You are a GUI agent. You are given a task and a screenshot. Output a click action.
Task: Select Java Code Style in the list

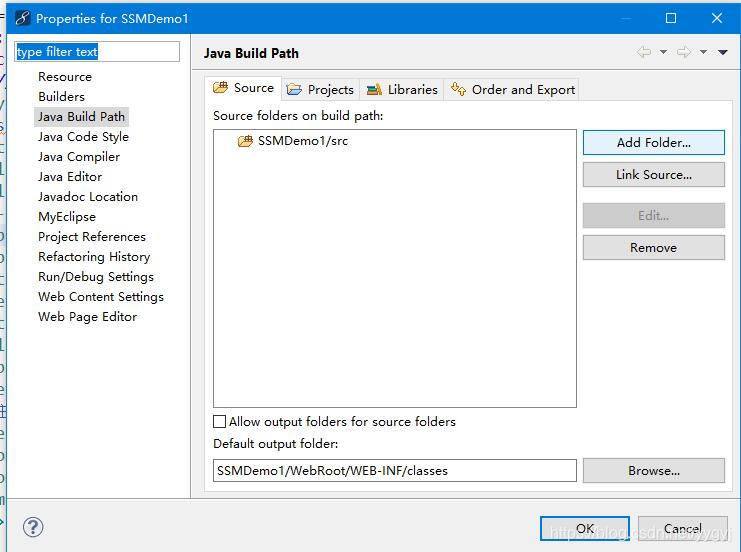(83, 137)
